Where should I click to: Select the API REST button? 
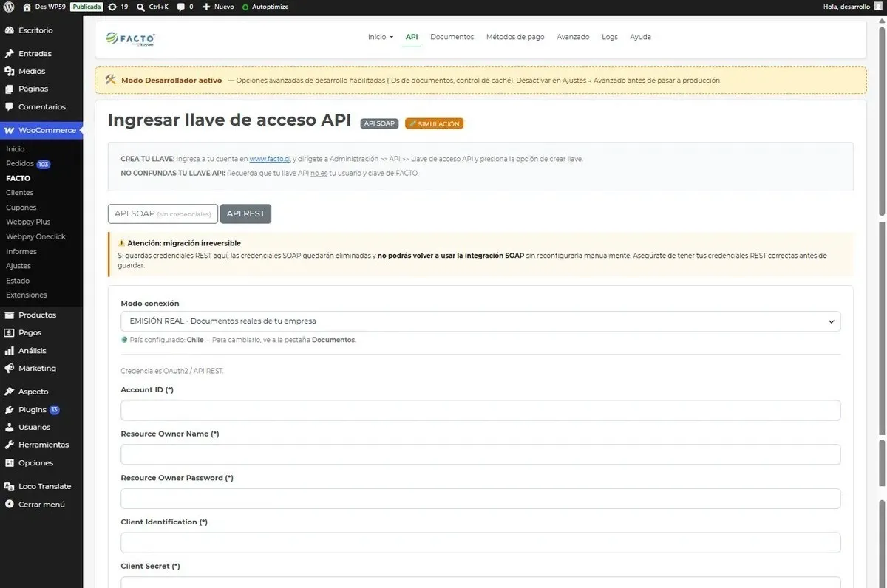click(x=245, y=213)
